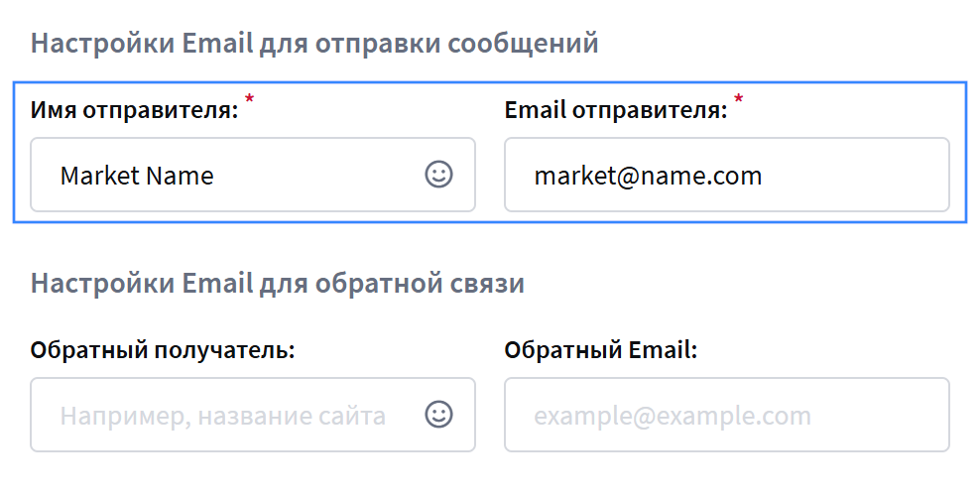Click the 'Email отправителя:' label
The width and height of the screenshot is (980, 498).
tap(616, 110)
